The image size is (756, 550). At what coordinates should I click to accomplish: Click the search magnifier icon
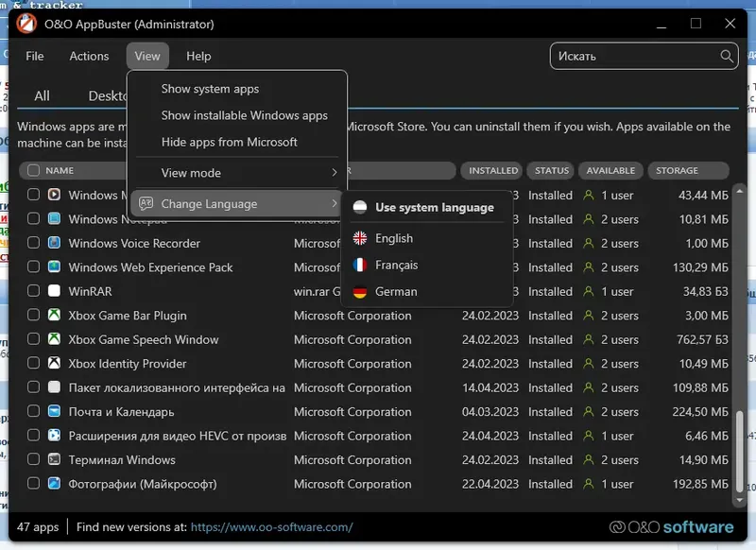coord(727,57)
